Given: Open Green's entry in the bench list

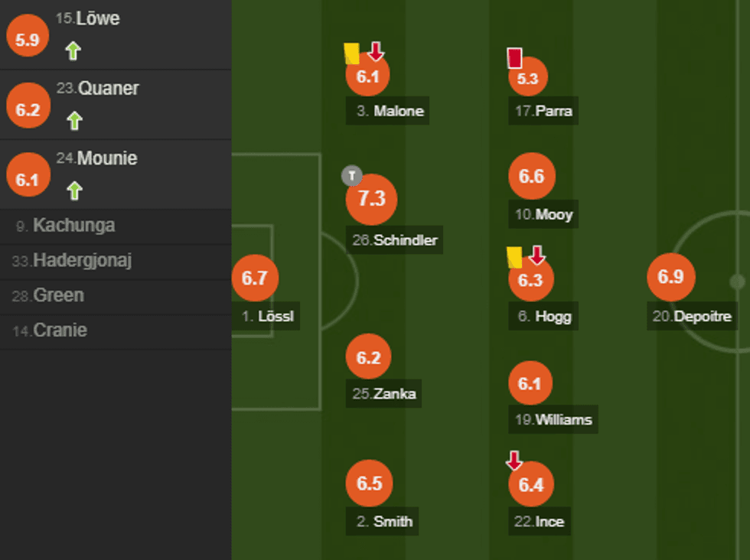Looking at the screenshot, I should click(x=58, y=295).
